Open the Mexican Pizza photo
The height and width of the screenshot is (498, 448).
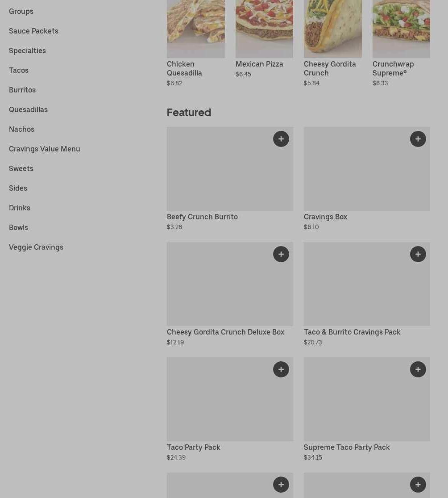click(x=264, y=29)
